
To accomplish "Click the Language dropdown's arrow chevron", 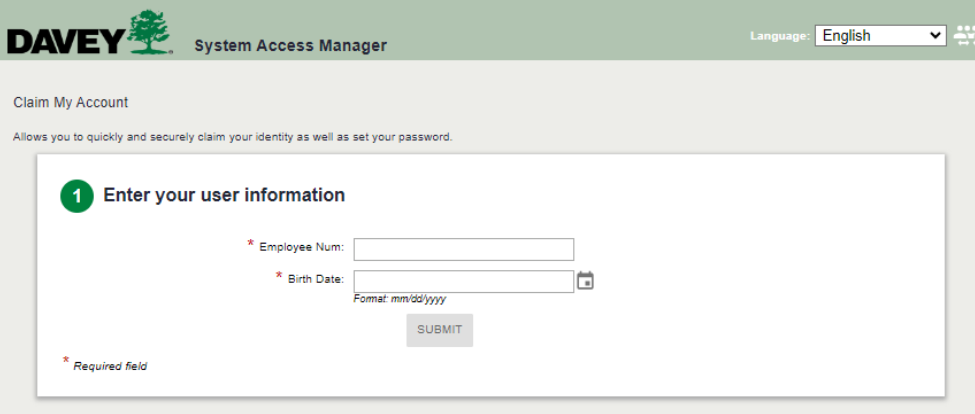I will [x=935, y=35].
